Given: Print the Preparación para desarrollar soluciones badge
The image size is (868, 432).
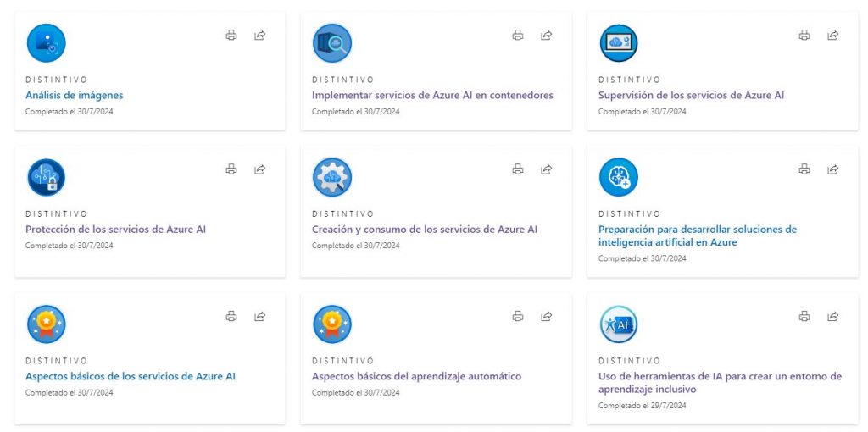Looking at the screenshot, I should [804, 169].
